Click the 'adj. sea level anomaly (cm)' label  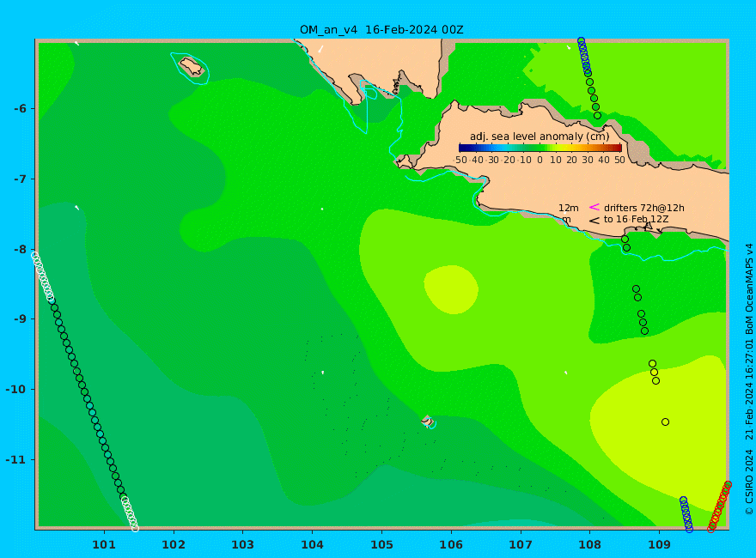click(x=540, y=136)
